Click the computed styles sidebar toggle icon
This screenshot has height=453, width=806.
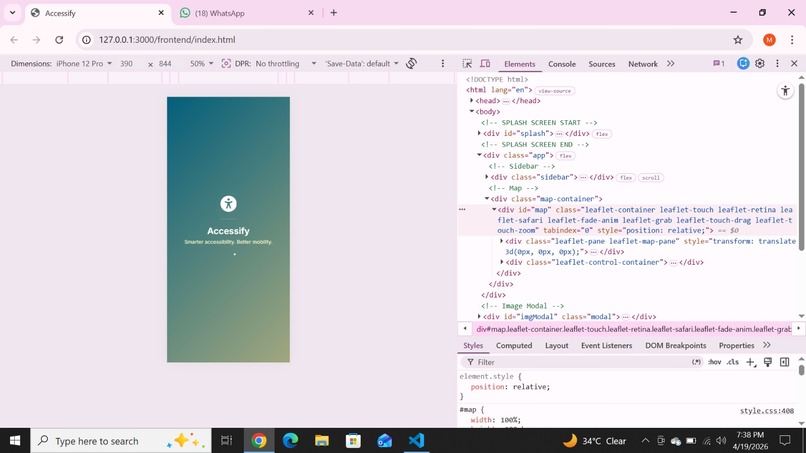784,362
